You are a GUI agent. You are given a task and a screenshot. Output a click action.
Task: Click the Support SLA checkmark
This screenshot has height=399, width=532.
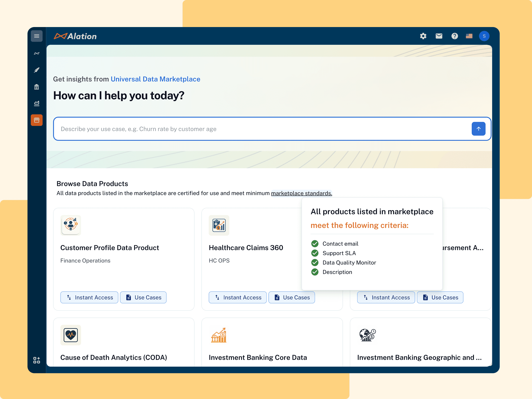pos(315,253)
